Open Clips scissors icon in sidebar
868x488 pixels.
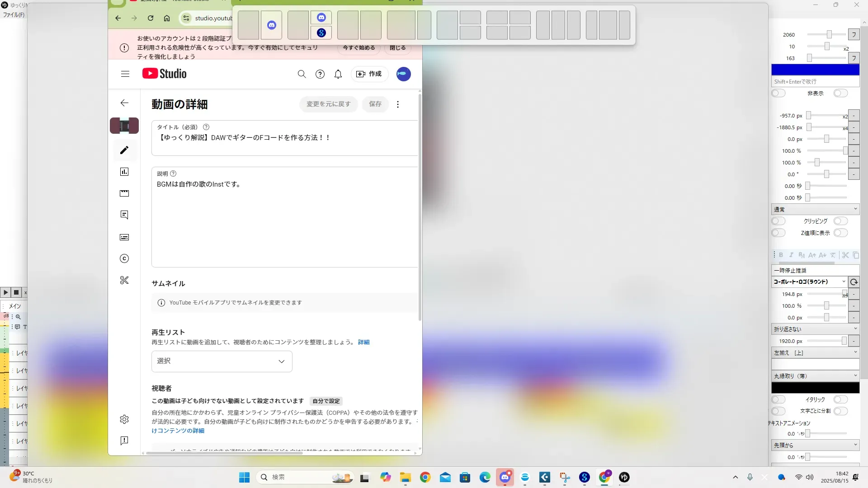[124, 280]
